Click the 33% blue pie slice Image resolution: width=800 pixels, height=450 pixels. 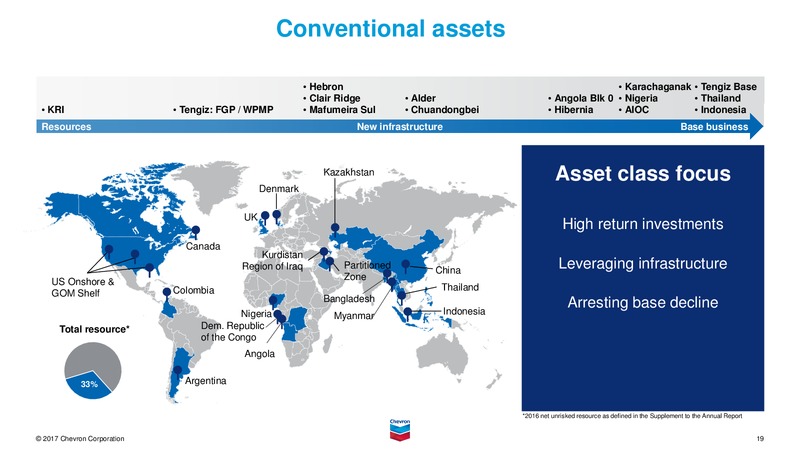click(88, 385)
